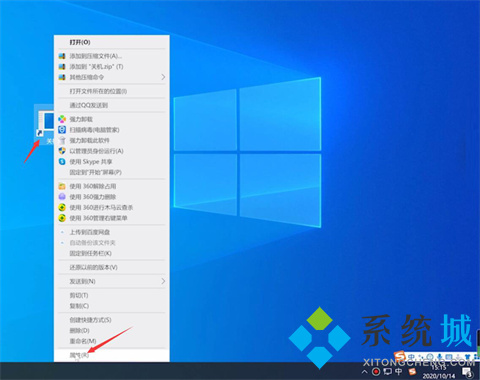Viewport: 480px width, 380px height.
Task: Choose 固定到任务栏(K)
Action: [112, 253]
